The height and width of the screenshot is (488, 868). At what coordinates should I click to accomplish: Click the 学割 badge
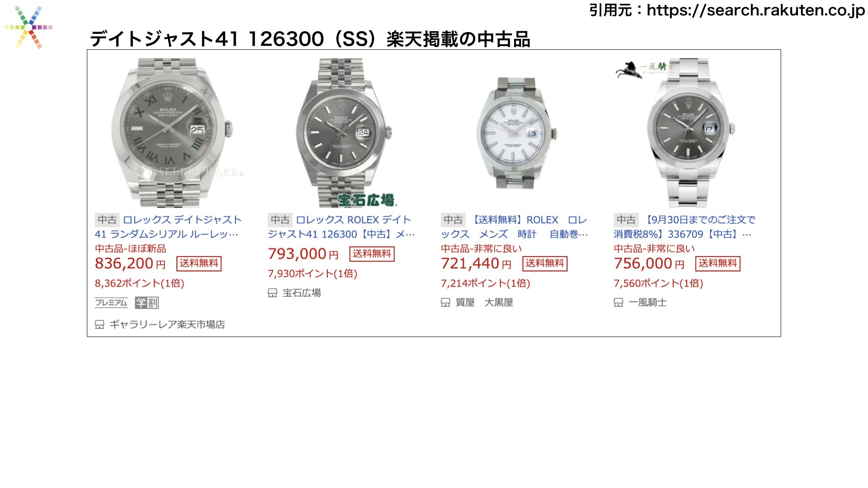(147, 303)
